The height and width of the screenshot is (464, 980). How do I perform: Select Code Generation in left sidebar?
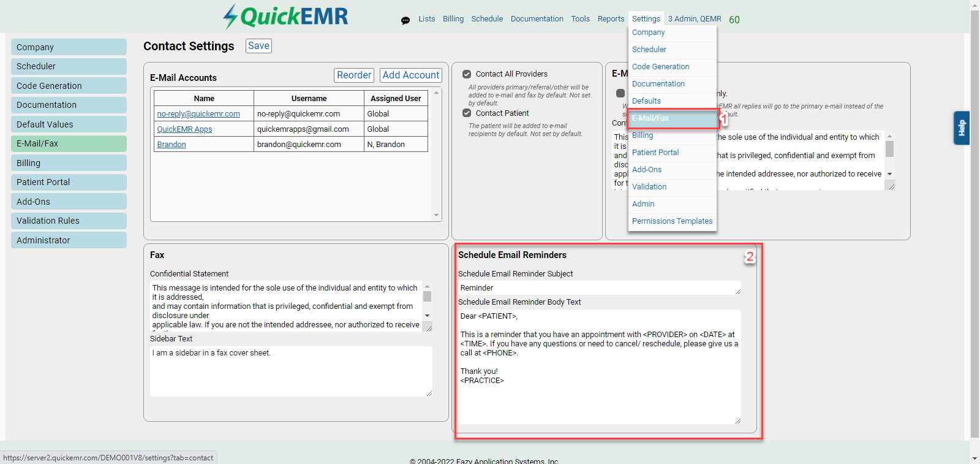pos(69,86)
